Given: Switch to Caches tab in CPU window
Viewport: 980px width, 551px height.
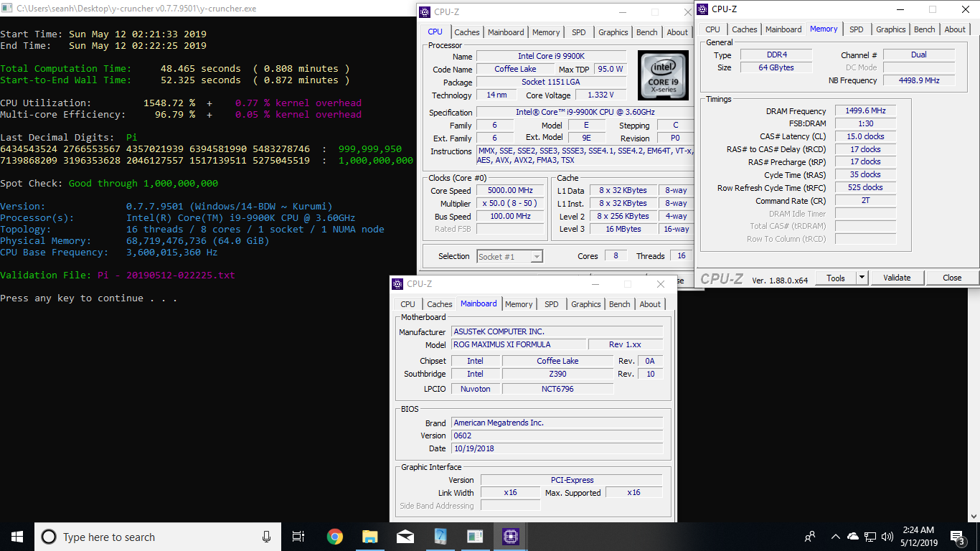Looking at the screenshot, I should pyautogui.click(x=467, y=32).
